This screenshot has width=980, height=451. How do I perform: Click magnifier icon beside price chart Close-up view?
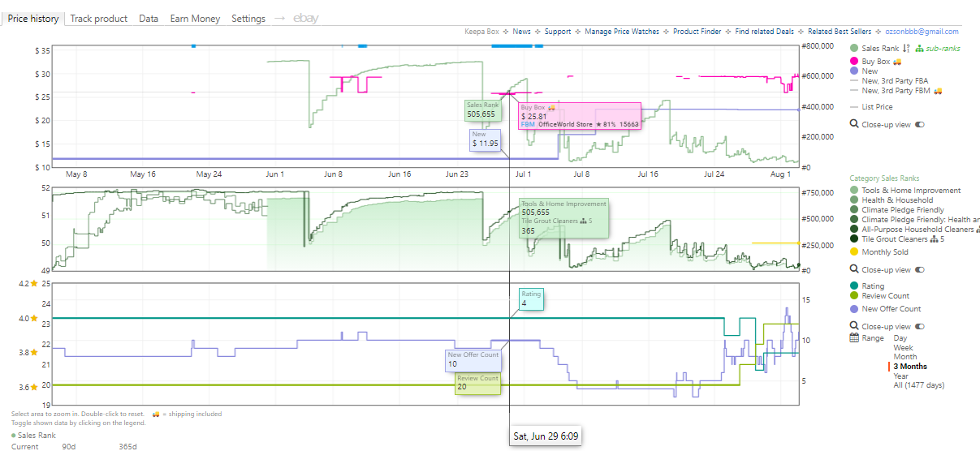click(854, 125)
